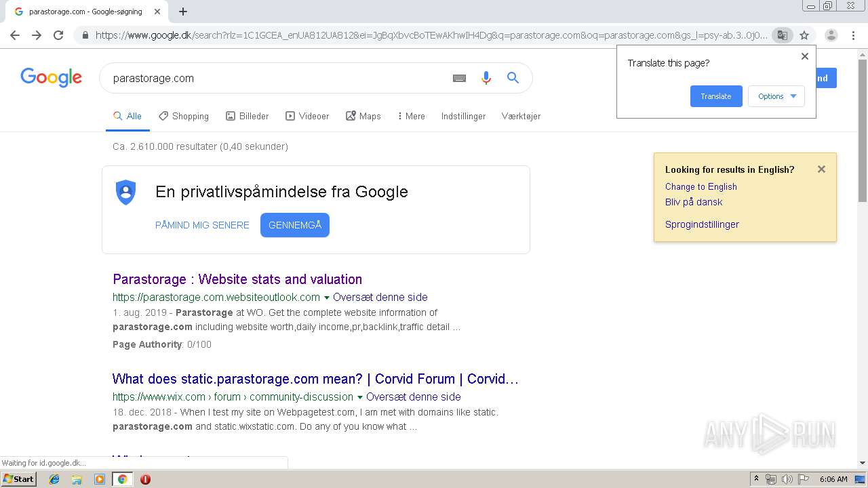Open the Chrome profile avatar
The height and width of the screenshot is (488, 868).
(x=831, y=35)
